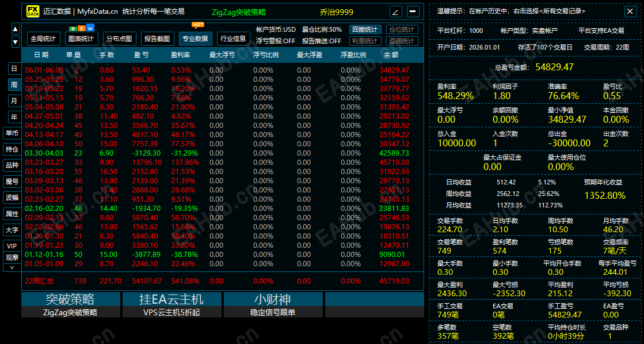The image size is (644, 344).
Task: Click the 交易频率 value 7笔/天
Action: pyautogui.click(x=615, y=251)
